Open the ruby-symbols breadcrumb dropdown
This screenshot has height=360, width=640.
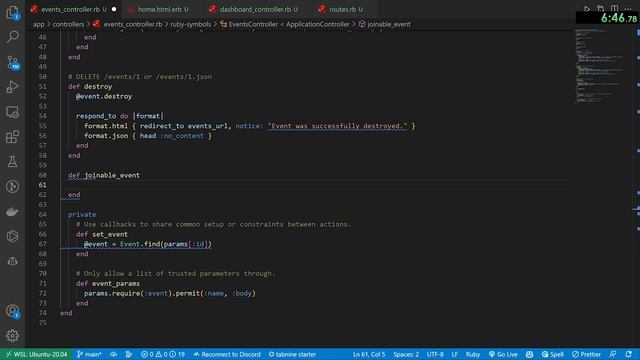point(191,24)
